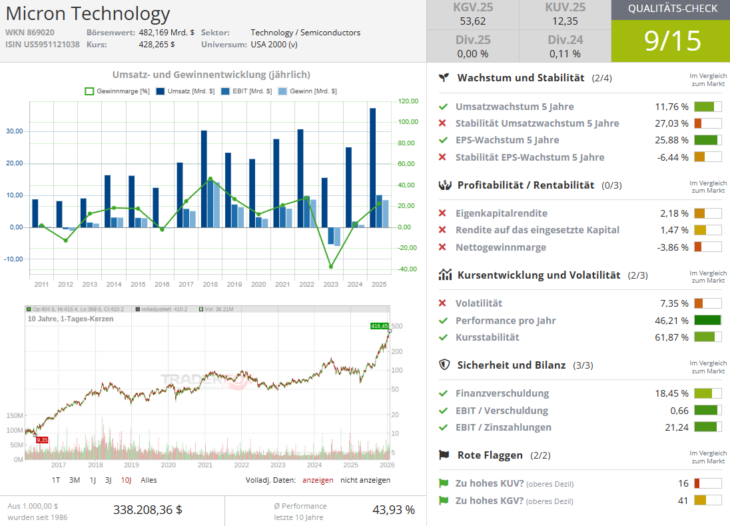The height and width of the screenshot is (526, 730).
Task: Click the Rote Flaggen black flag icon
Action: (444, 455)
